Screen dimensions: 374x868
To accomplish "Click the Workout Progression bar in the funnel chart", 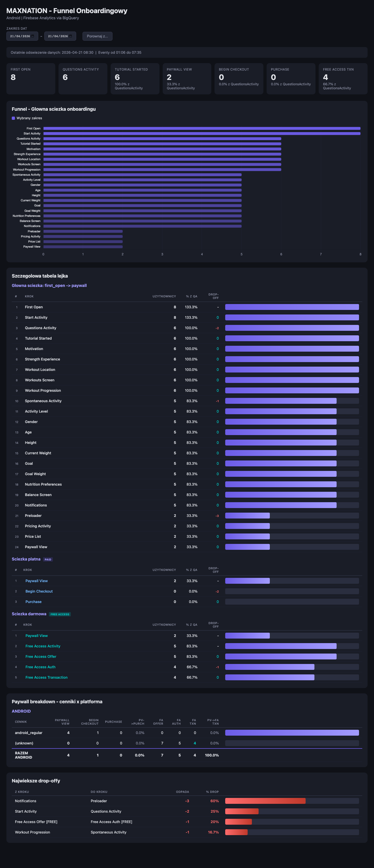I will pyautogui.click(x=162, y=170).
